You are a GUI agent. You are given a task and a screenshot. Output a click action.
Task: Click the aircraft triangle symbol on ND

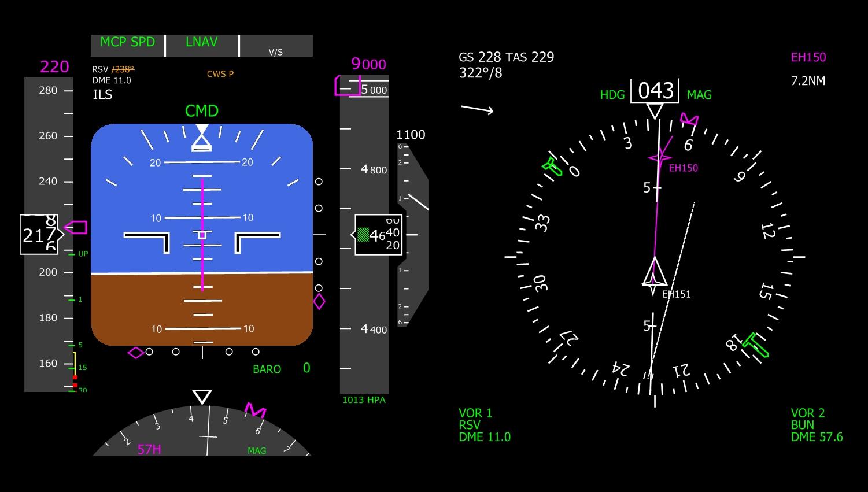tap(655, 272)
